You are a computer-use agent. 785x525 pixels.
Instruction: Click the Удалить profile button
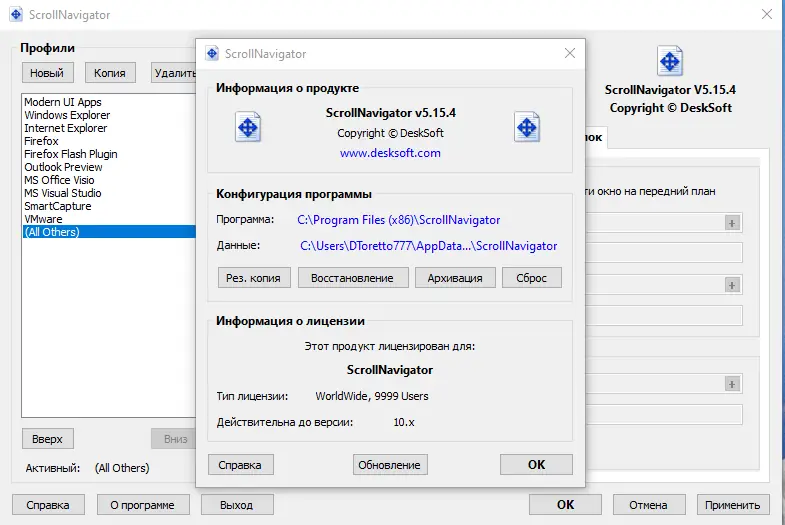point(173,73)
